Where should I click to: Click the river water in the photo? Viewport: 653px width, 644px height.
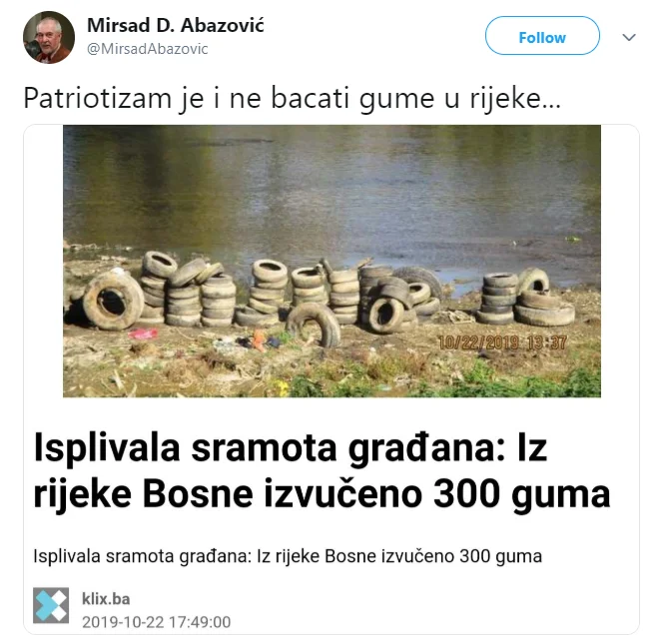(x=331, y=188)
